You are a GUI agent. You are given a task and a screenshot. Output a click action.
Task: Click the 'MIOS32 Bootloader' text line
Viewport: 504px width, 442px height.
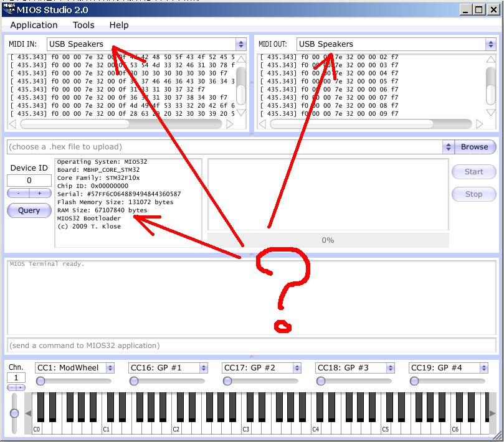[x=88, y=218]
